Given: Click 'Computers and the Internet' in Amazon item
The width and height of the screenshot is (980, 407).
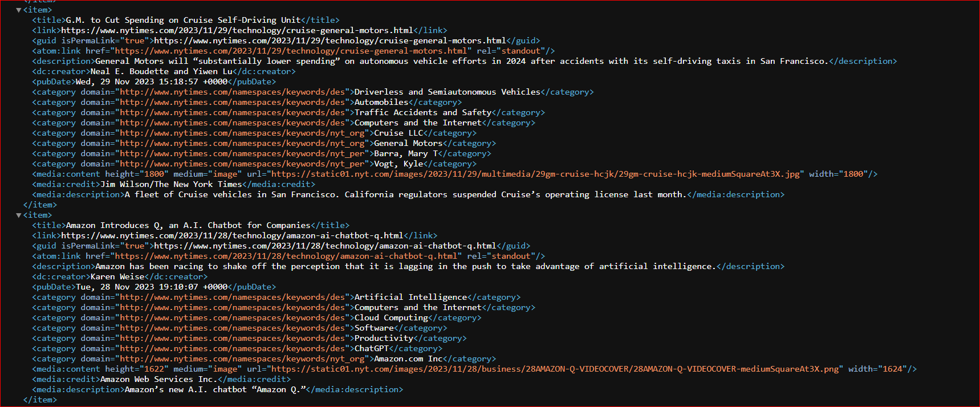Looking at the screenshot, I should point(418,307).
